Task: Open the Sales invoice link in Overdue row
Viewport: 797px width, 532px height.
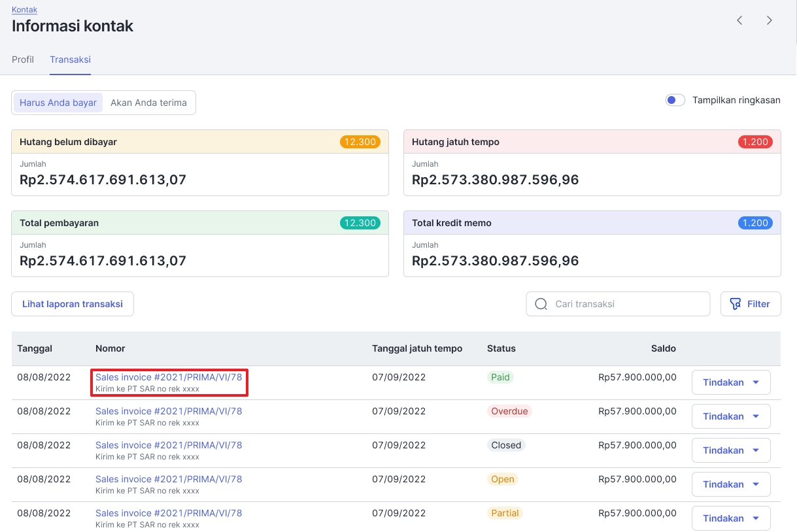Action: point(169,411)
